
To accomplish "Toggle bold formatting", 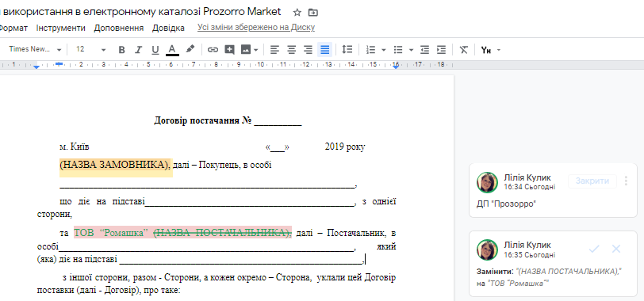I will [121, 50].
